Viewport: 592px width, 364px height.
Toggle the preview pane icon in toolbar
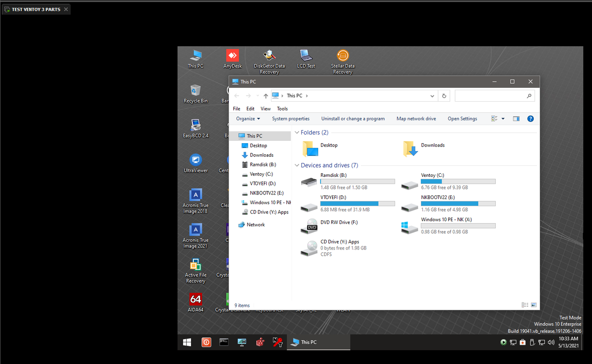[x=516, y=119]
